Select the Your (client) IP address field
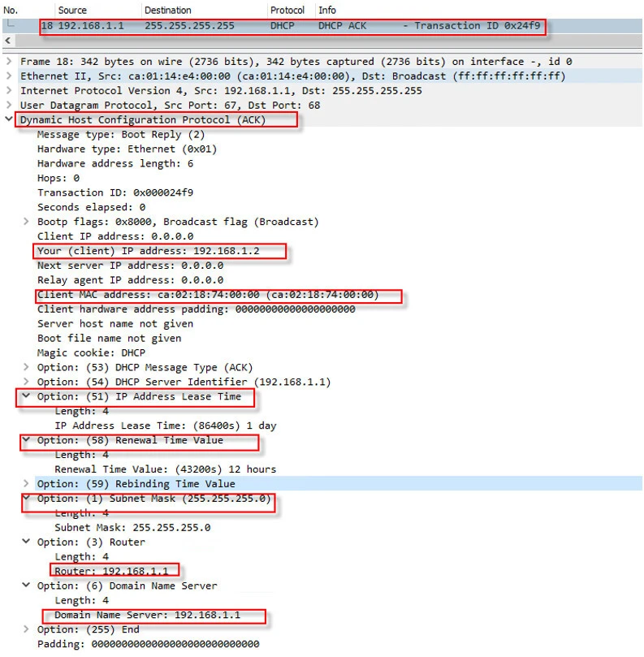 click(x=149, y=251)
